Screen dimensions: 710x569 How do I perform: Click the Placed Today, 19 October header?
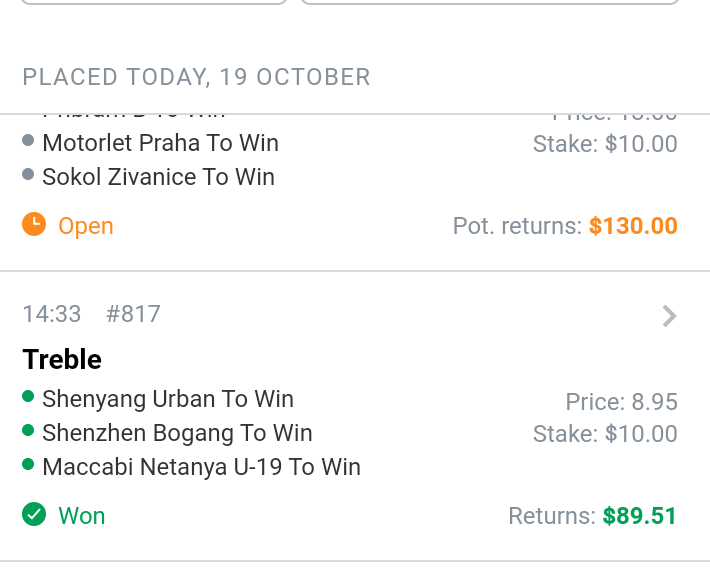tap(196, 77)
